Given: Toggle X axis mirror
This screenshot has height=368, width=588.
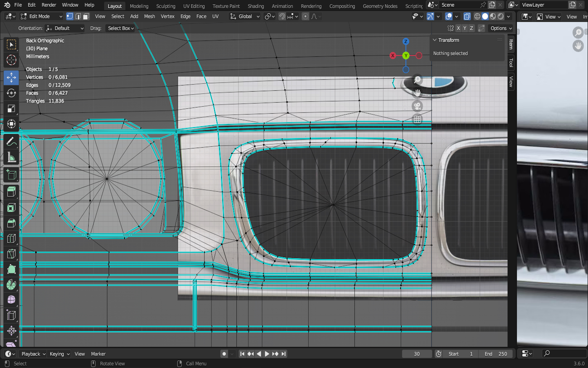Looking at the screenshot, I should tap(458, 28).
